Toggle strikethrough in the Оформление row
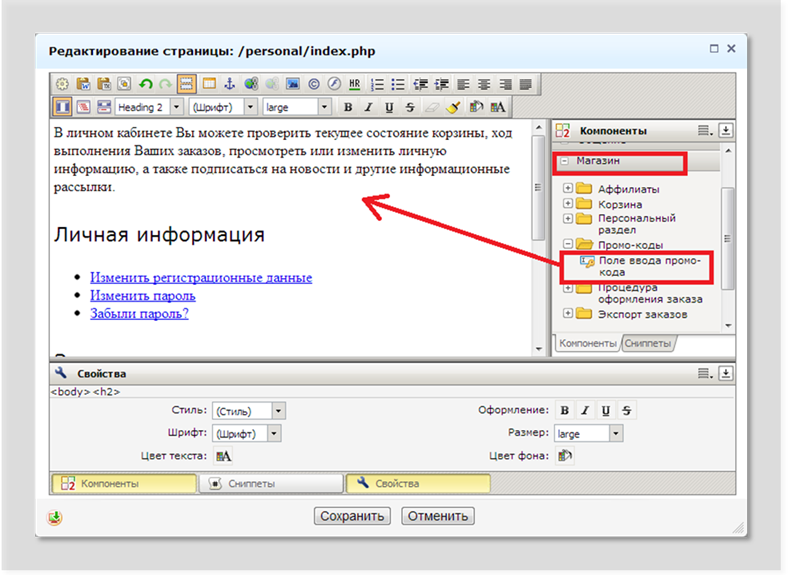 626,411
